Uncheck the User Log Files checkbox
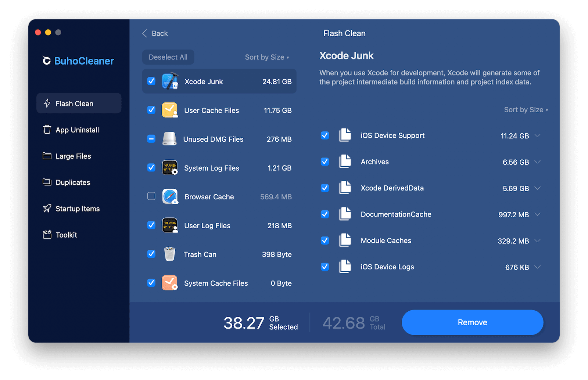The image size is (588, 380). click(x=151, y=225)
